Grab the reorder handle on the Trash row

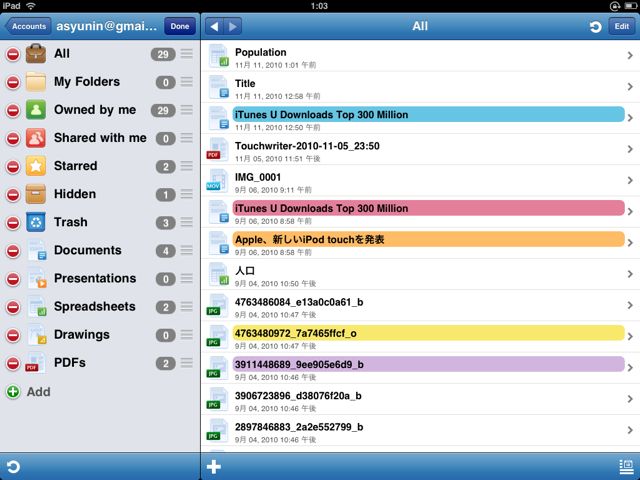coord(187,222)
